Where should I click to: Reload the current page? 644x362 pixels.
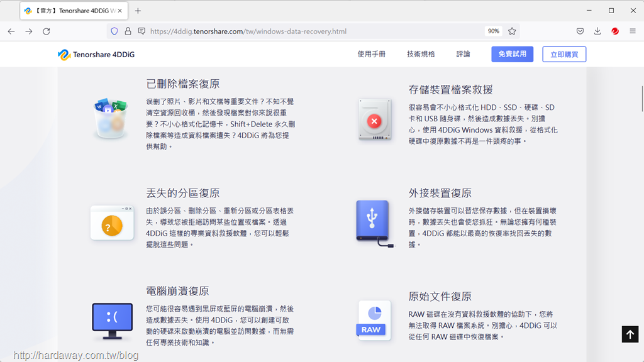click(x=47, y=31)
